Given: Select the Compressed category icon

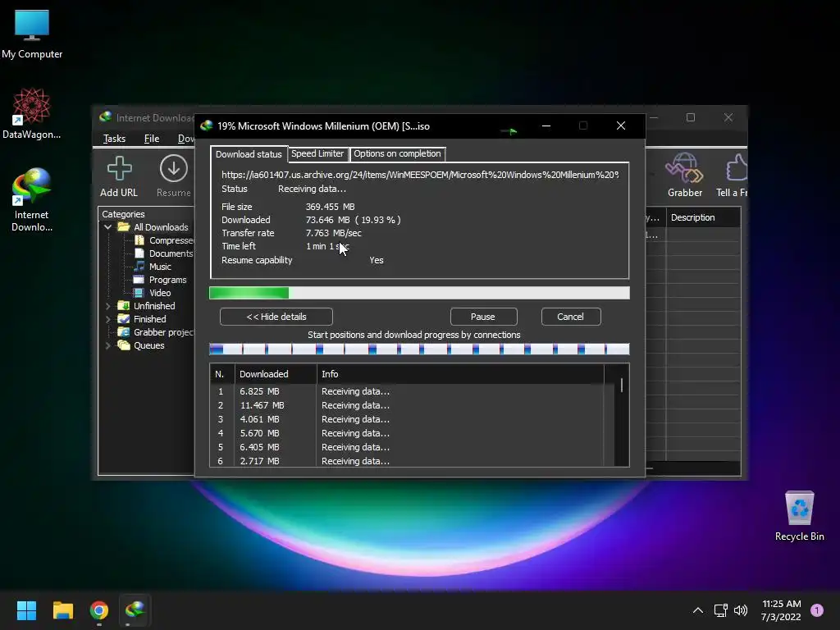Looking at the screenshot, I should click(x=139, y=240).
